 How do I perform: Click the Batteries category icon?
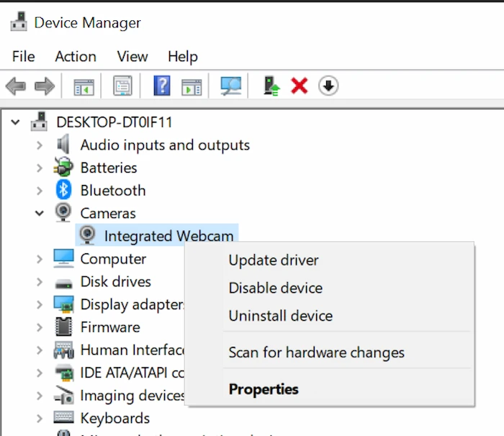coord(63,167)
